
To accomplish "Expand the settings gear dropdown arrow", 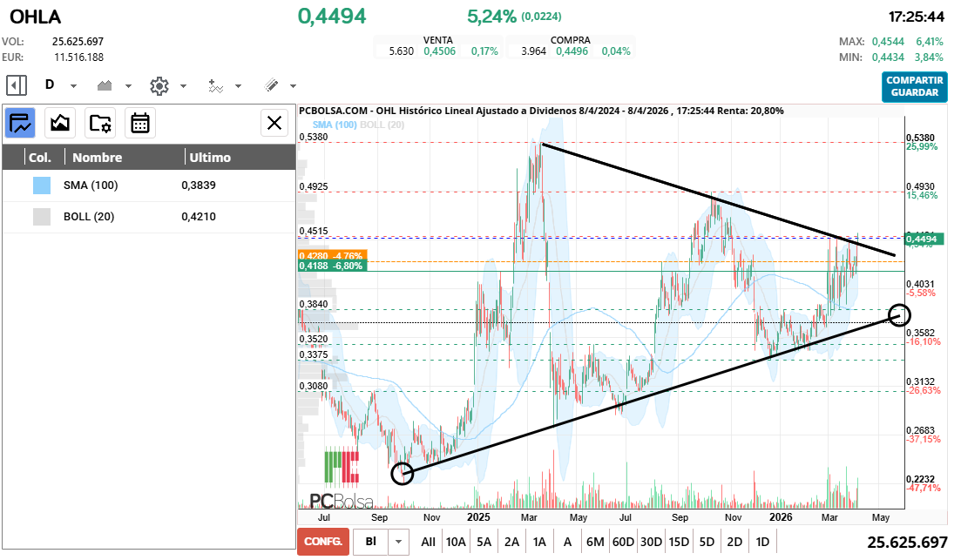I will coord(183,85).
